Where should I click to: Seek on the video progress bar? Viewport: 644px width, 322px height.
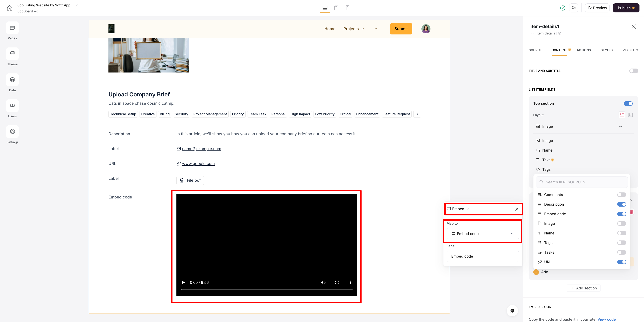[x=266, y=290]
